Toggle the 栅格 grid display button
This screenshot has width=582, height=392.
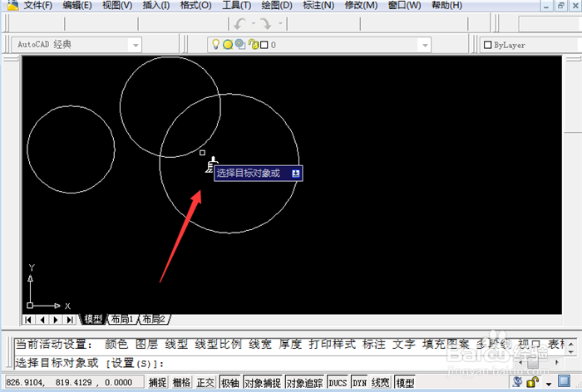pyautogui.click(x=181, y=382)
